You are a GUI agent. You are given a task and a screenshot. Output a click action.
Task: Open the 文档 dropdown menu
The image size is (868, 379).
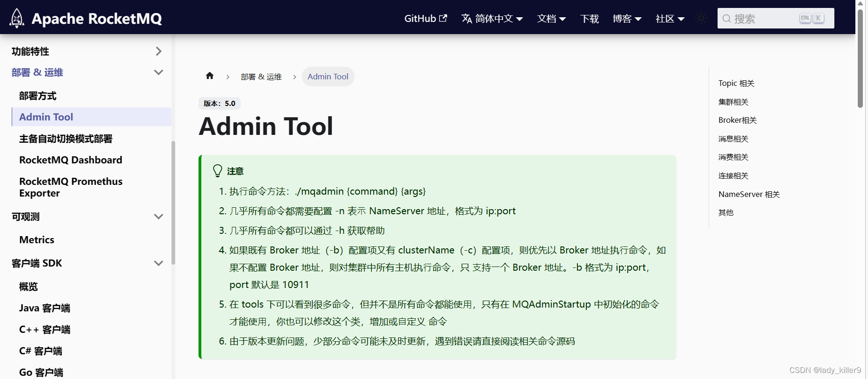point(551,19)
